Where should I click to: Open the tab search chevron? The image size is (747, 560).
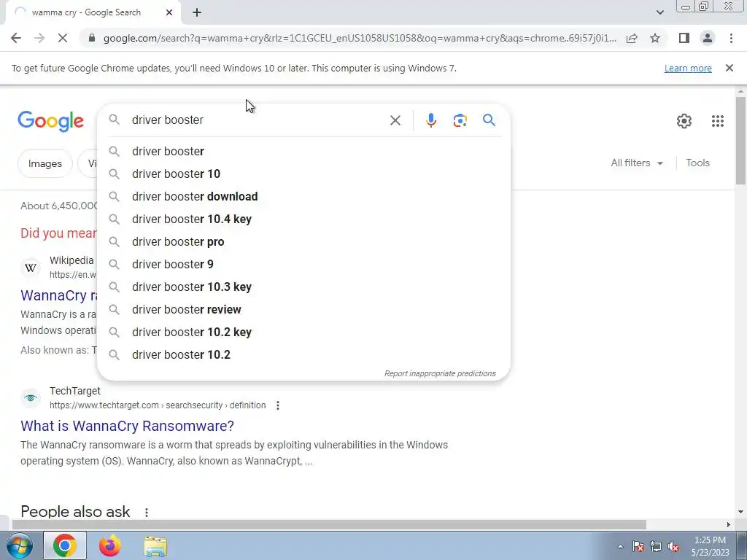point(659,12)
